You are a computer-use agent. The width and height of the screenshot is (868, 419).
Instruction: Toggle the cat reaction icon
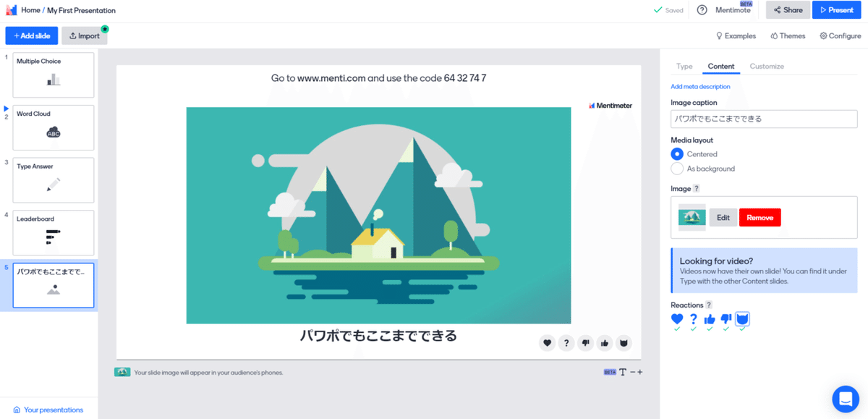click(x=742, y=319)
